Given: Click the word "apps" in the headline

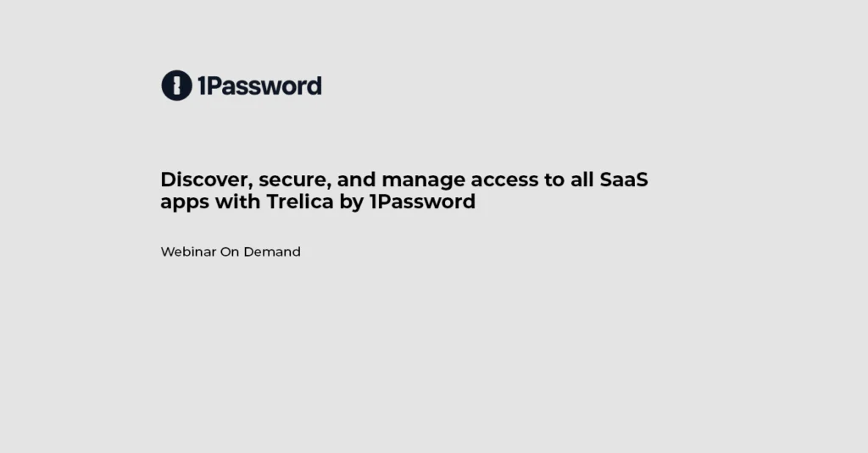Looking at the screenshot, I should (185, 202).
